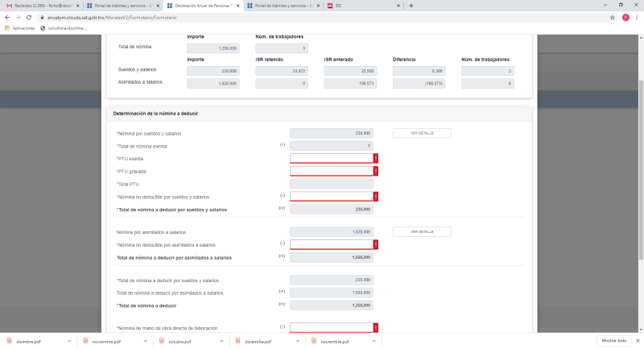
Task: Open the Chrome profile avatar
Action: 625,17
